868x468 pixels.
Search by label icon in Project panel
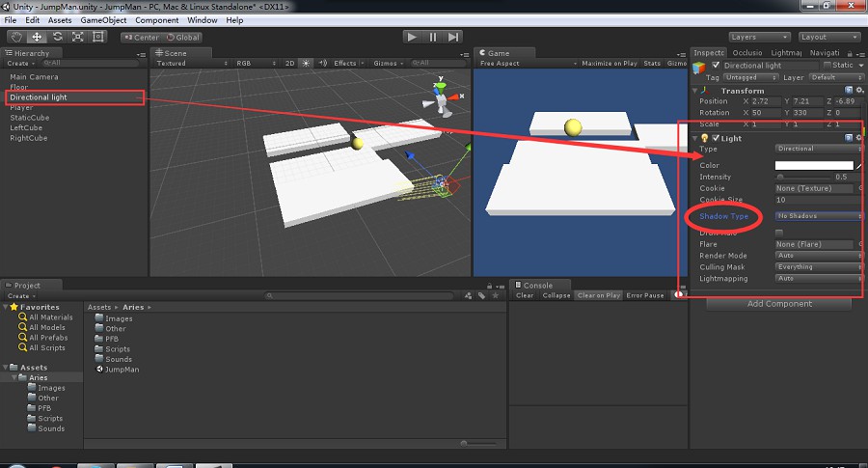point(481,295)
